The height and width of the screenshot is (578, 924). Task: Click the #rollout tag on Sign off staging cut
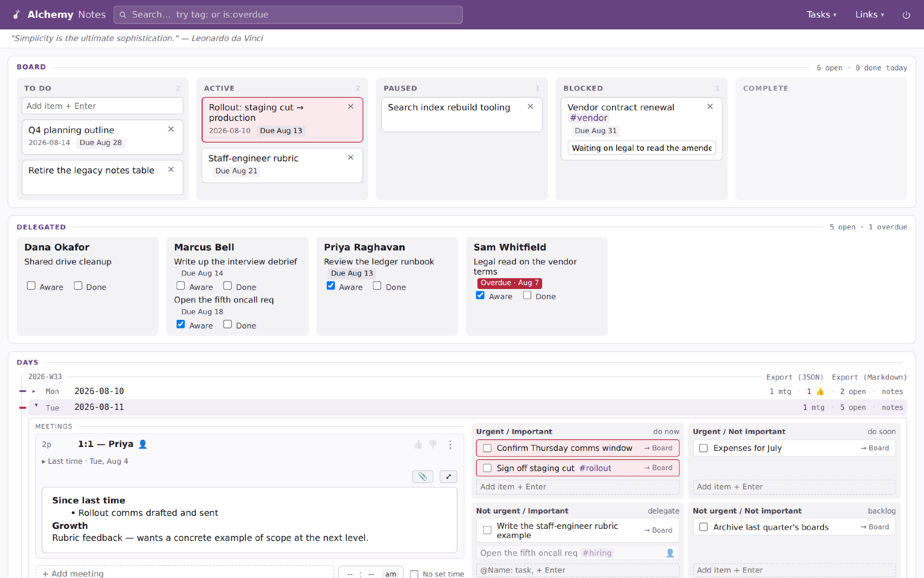595,468
